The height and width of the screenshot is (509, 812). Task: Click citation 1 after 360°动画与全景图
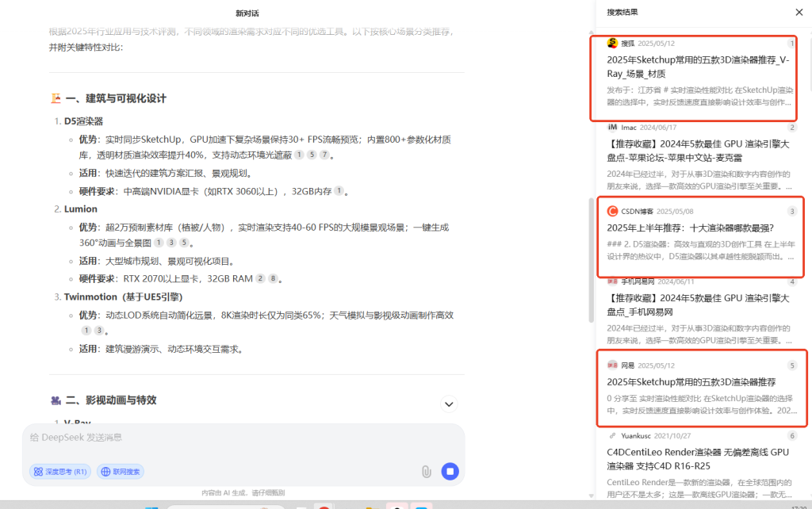click(159, 243)
